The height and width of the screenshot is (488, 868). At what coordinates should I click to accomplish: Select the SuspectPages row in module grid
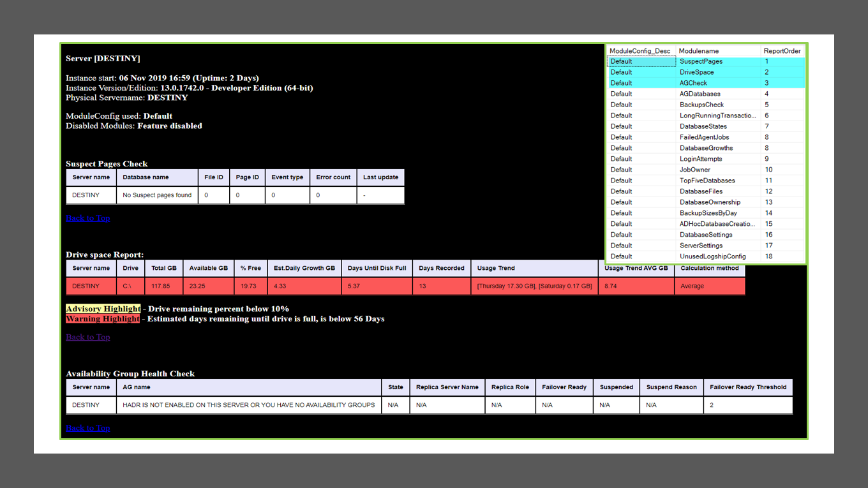(701, 62)
